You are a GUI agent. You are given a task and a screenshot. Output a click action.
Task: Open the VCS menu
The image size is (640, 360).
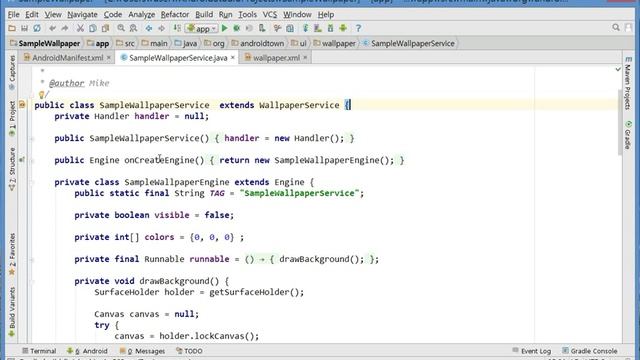tap(269, 14)
